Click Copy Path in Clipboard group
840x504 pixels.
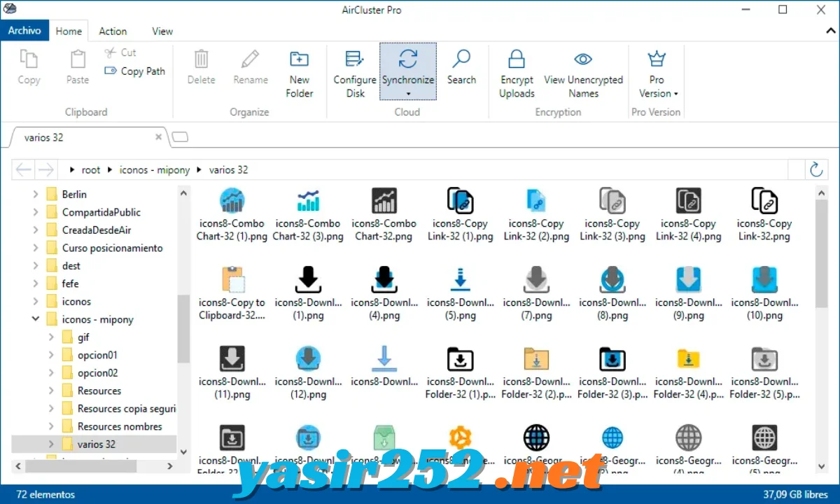(x=134, y=71)
